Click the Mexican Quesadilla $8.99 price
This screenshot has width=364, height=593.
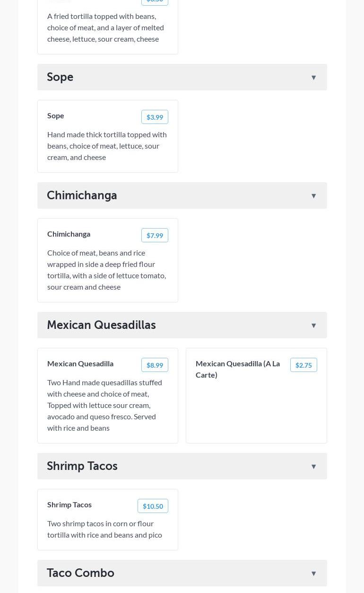point(155,365)
